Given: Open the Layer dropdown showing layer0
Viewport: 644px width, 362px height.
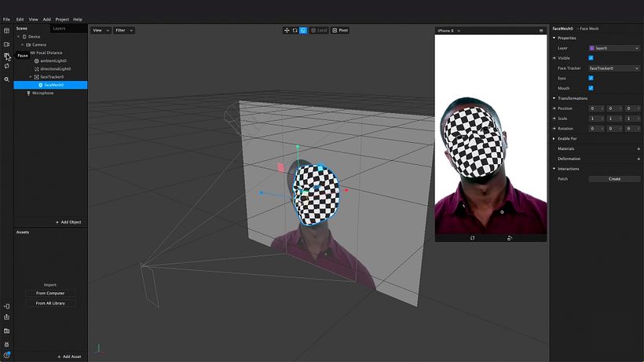Looking at the screenshot, I should click(x=614, y=48).
